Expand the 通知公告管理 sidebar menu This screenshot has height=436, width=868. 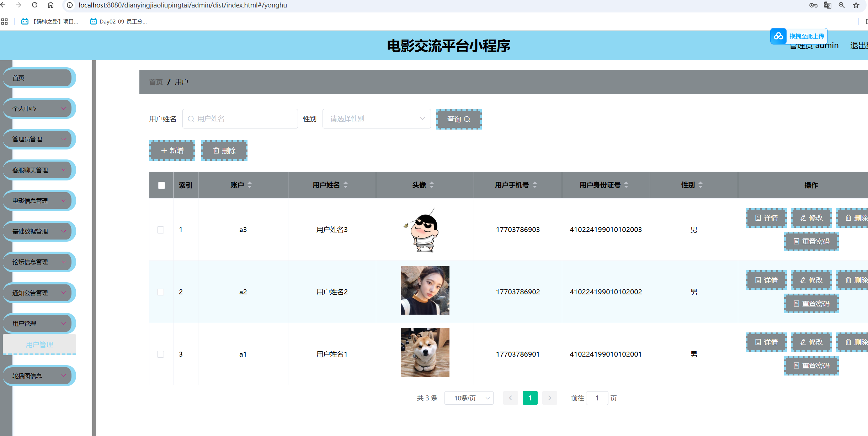(x=39, y=293)
